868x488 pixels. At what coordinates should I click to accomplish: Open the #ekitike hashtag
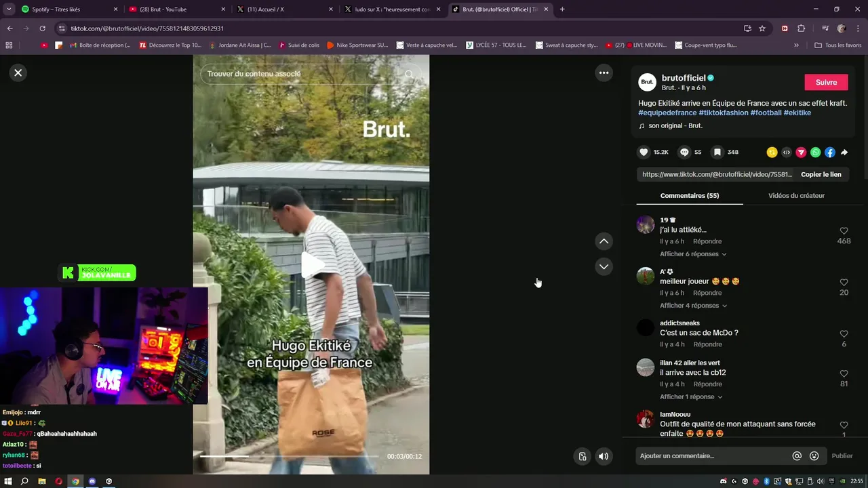[x=797, y=113]
